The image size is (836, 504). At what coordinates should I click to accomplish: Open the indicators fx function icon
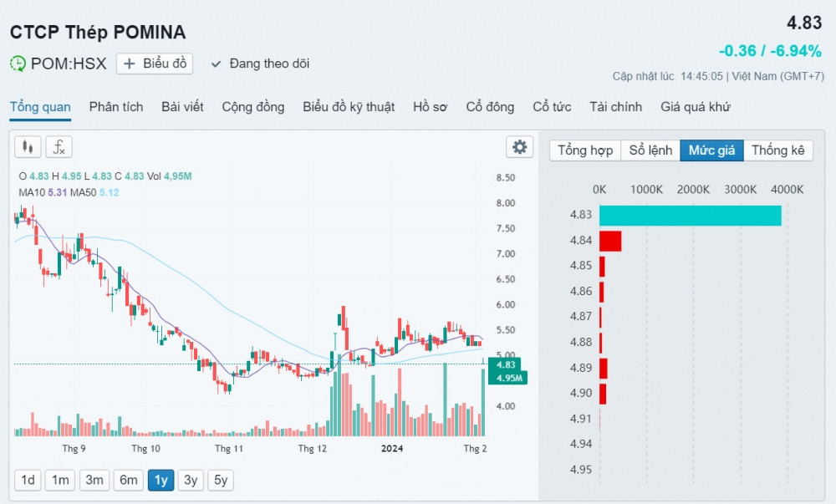(59, 147)
